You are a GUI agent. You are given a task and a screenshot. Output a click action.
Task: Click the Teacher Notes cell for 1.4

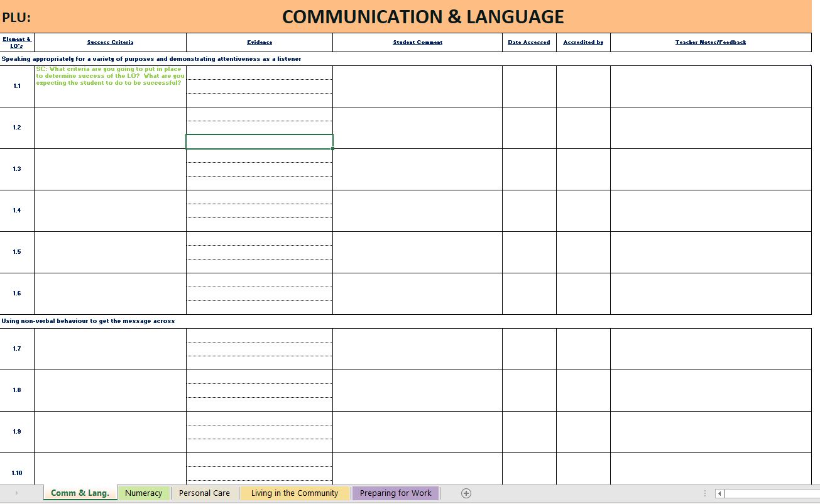coord(711,211)
